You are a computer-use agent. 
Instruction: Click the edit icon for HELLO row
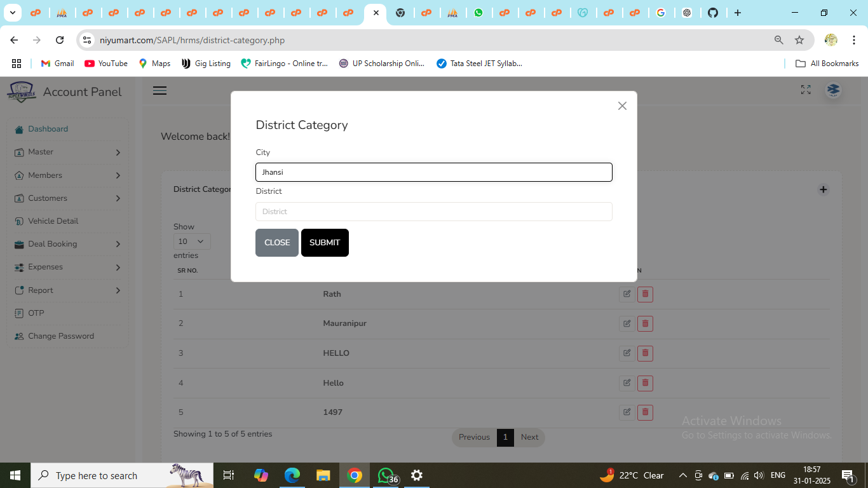(627, 353)
